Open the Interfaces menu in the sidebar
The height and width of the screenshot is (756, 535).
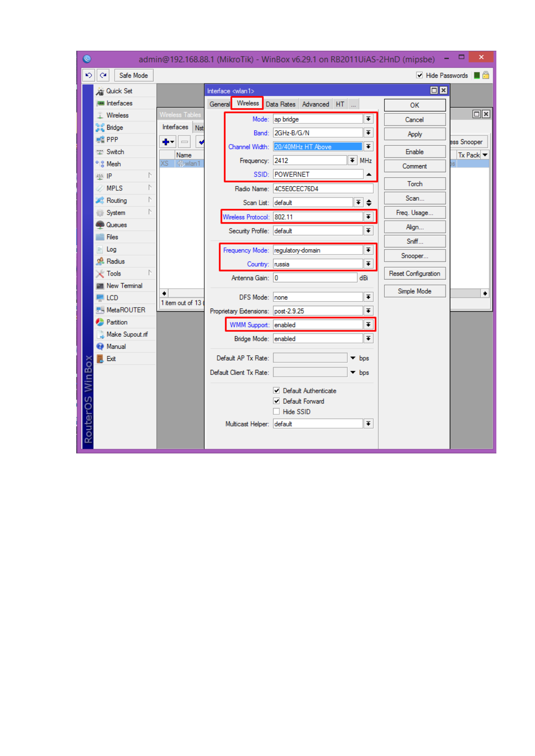point(119,103)
